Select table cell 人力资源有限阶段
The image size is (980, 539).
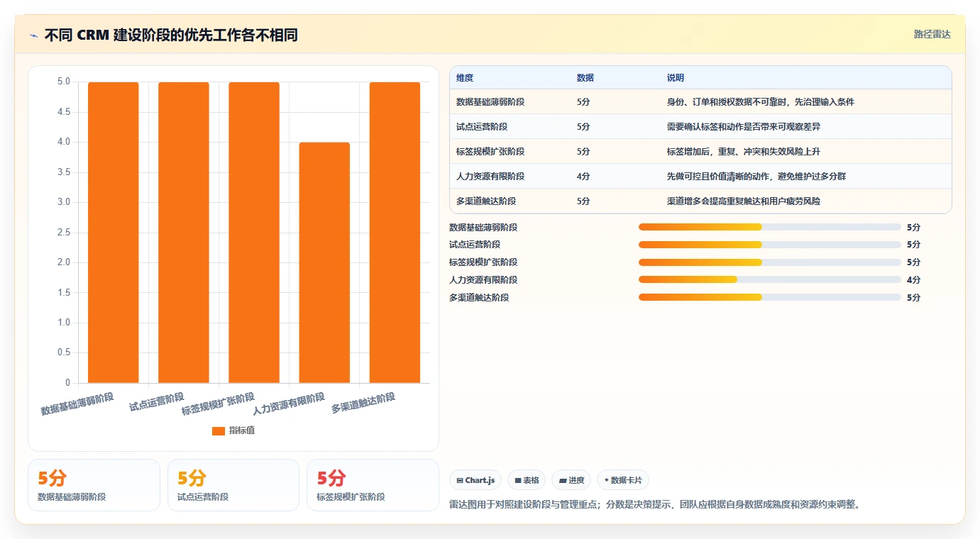coord(490,176)
